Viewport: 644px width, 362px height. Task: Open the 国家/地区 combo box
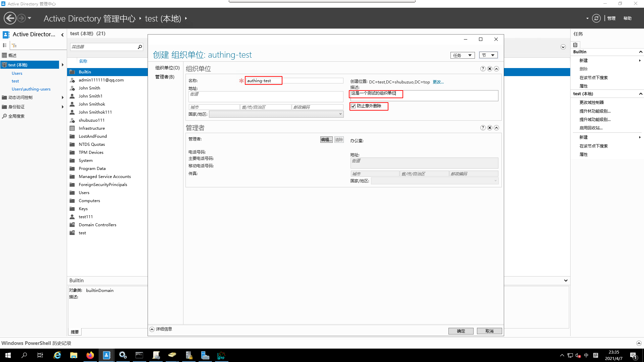[x=340, y=114]
